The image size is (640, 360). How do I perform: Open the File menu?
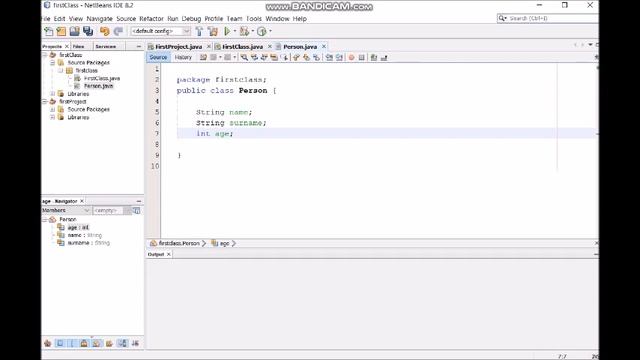(x=46, y=19)
